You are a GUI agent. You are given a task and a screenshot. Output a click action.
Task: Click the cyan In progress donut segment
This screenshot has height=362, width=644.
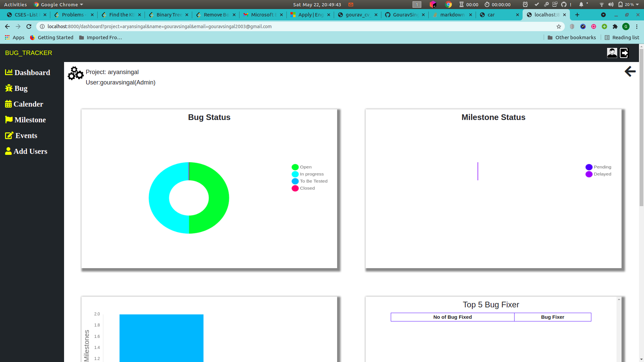tap(159, 198)
